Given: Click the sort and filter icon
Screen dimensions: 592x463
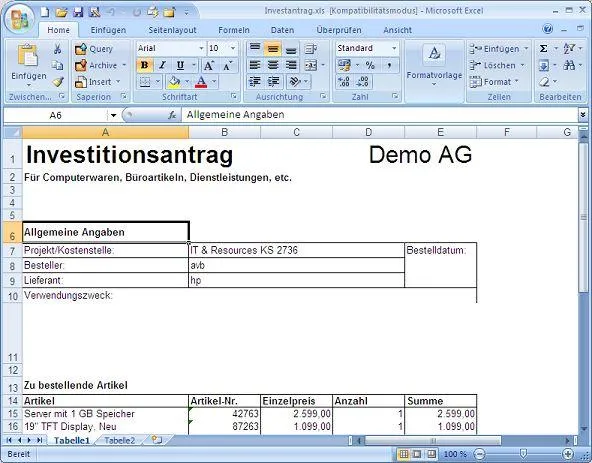Looking at the screenshot, I should tap(569, 49).
